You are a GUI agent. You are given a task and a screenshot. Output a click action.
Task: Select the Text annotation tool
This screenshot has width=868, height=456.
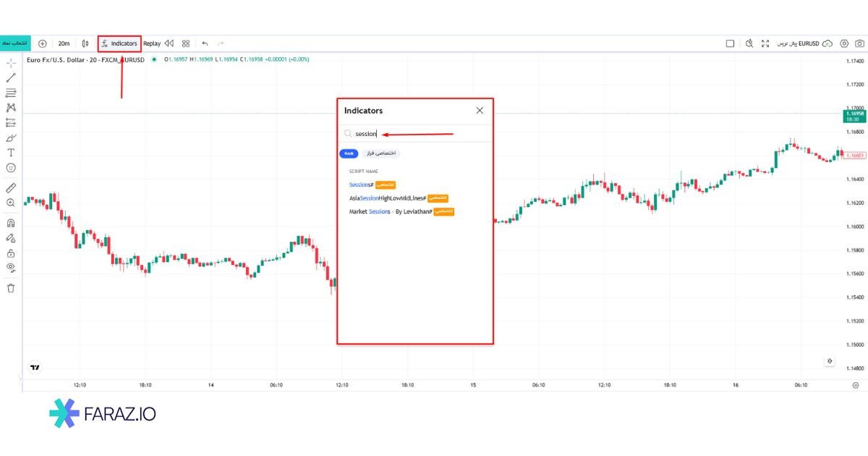[x=11, y=153]
